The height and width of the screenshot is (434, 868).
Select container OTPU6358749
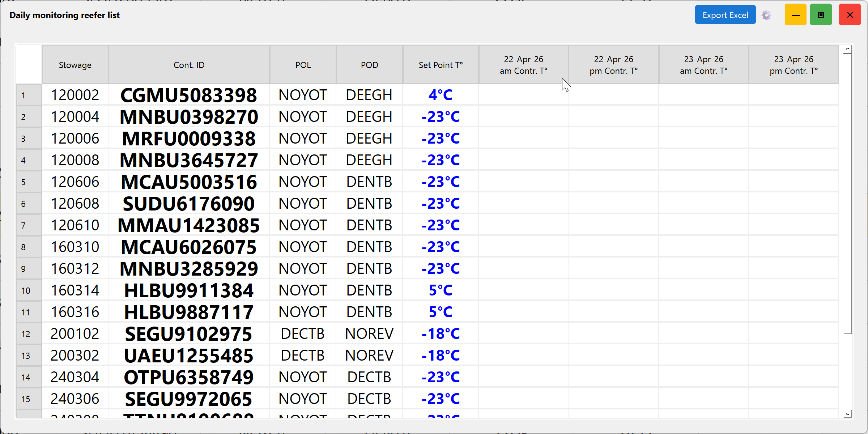tap(189, 377)
